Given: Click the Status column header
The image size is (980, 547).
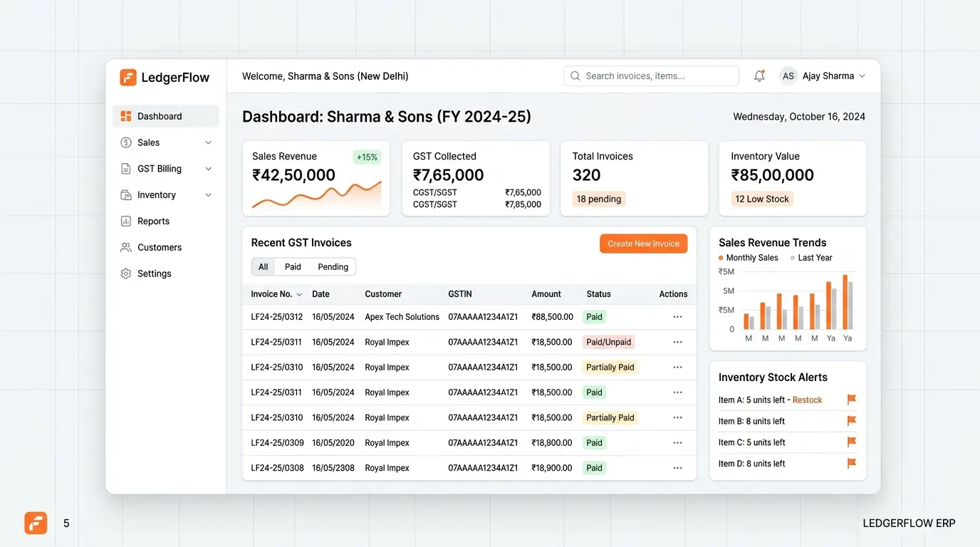Looking at the screenshot, I should pyautogui.click(x=599, y=294).
